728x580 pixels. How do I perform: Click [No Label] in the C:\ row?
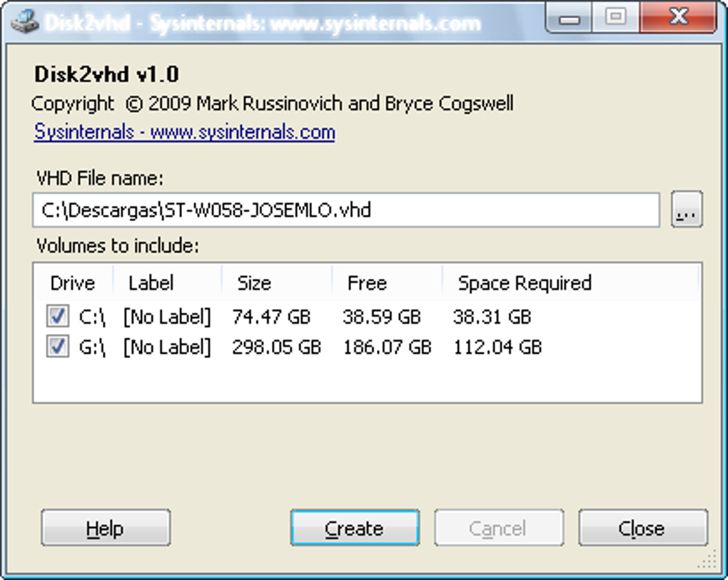pos(167,317)
